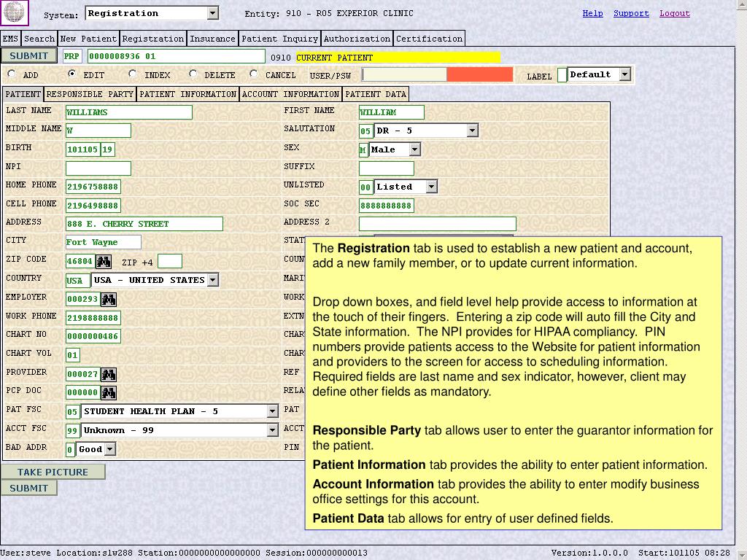Click the account number field beside PRP
This screenshot has height=560, width=747.
(177, 56)
